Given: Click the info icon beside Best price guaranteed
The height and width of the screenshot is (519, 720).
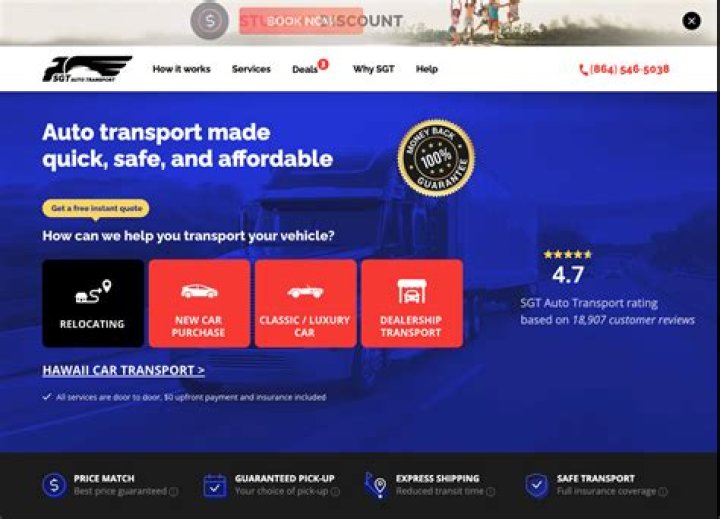Looking at the screenshot, I should tap(174, 492).
